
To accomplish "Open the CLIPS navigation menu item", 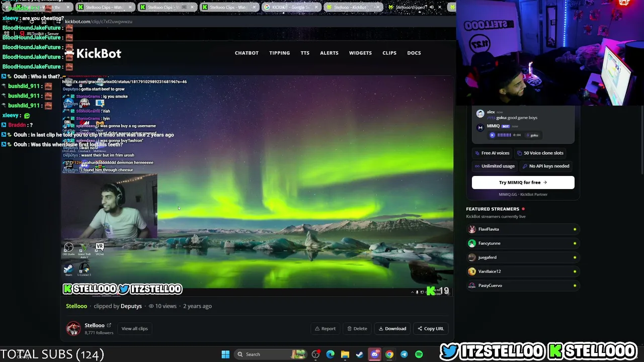I will 389,53.
